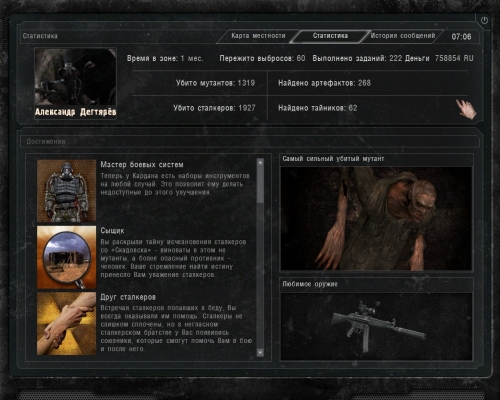Click the Пережито выбросов: 60 stat
Viewport: 500px width, 400px height.
pyautogui.click(x=262, y=58)
